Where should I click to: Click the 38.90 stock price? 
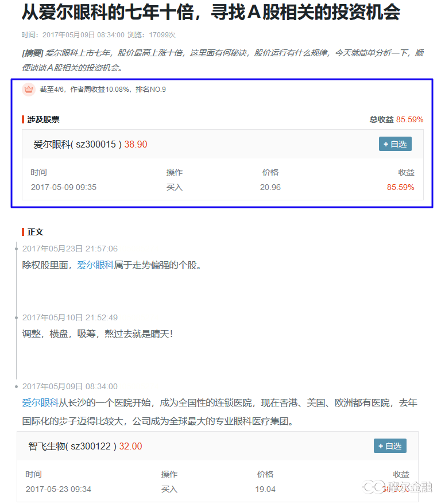[136, 144]
